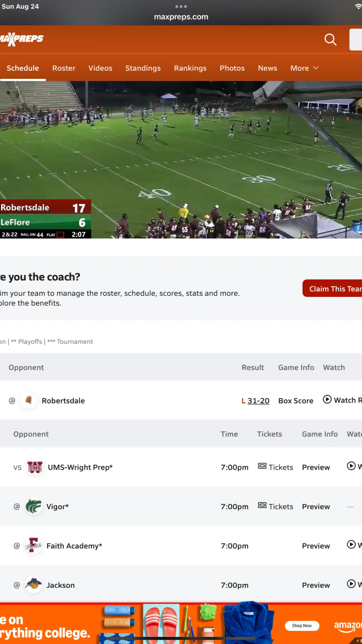Click the Jackson team logo
This screenshot has height=644, width=362.
click(x=34, y=585)
